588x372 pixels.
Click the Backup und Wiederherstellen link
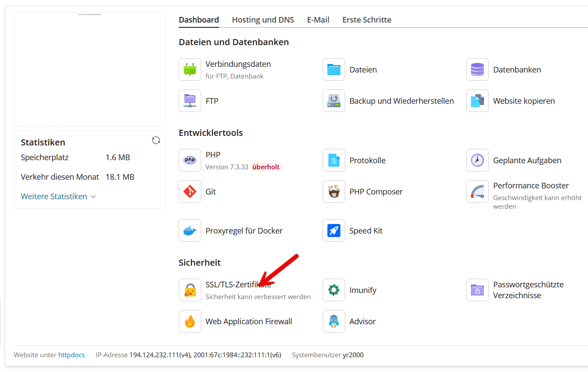click(x=401, y=101)
